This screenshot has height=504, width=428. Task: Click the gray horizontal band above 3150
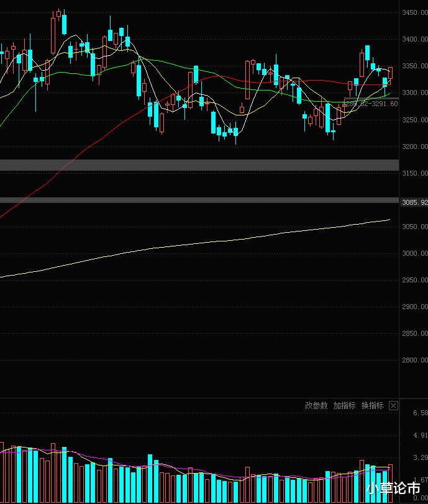coord(199,165)
